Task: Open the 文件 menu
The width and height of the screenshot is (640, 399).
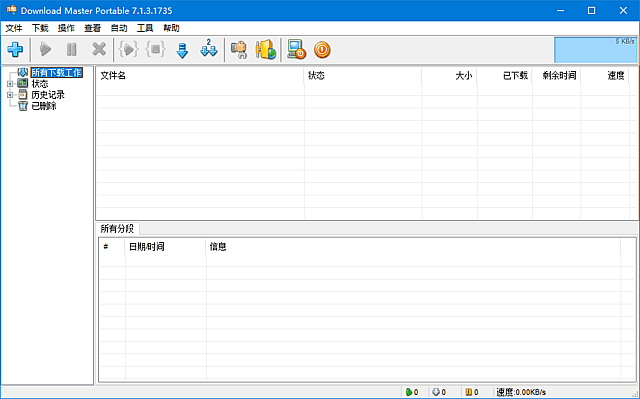Action: 14,28
